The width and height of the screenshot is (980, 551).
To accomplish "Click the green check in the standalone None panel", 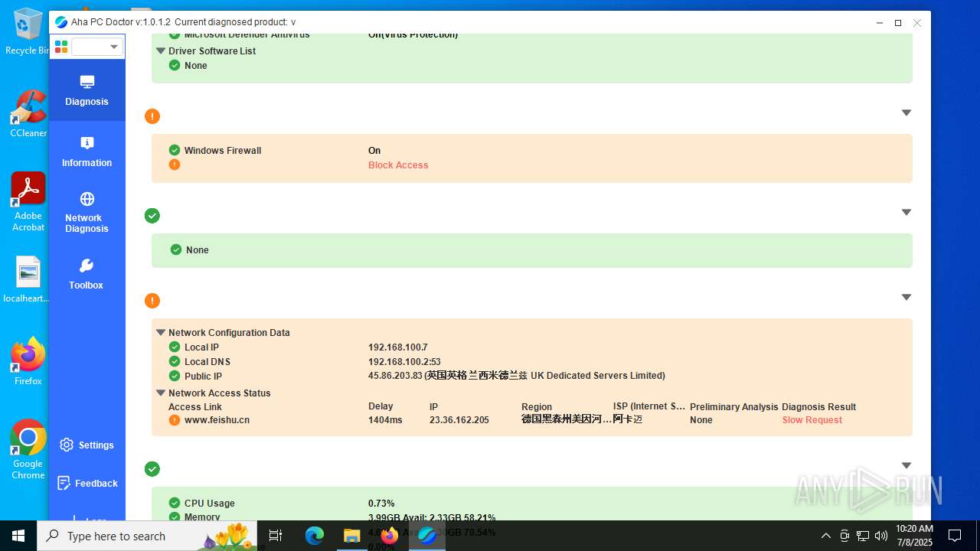I will [x=176, y=250].
